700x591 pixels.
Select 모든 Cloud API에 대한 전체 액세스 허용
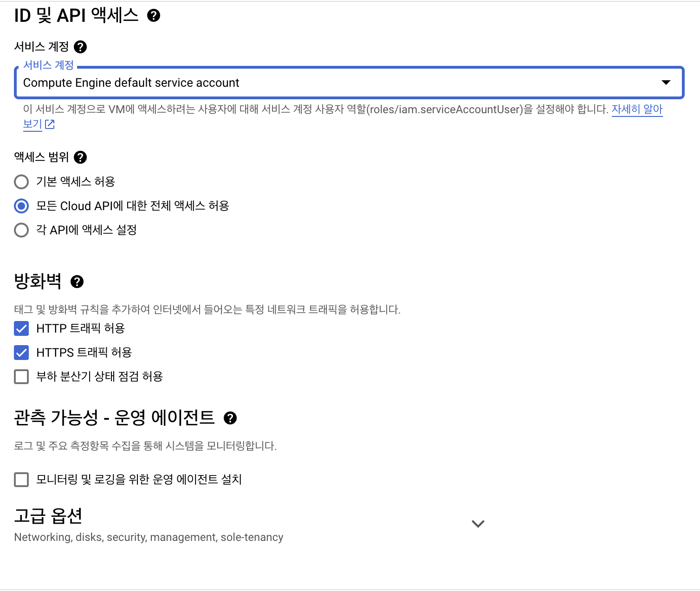(x=21, y=206)
